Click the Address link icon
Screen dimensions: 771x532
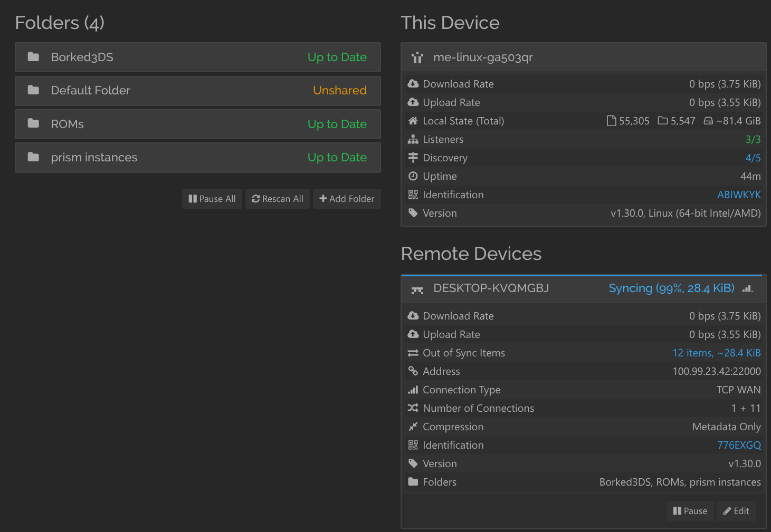tap(413, 371)
